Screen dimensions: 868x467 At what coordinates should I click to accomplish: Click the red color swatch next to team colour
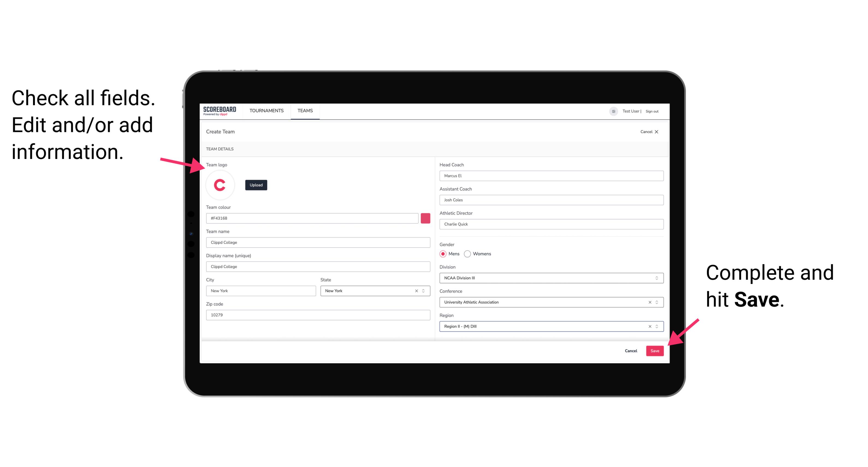click(x=425, y=217)
